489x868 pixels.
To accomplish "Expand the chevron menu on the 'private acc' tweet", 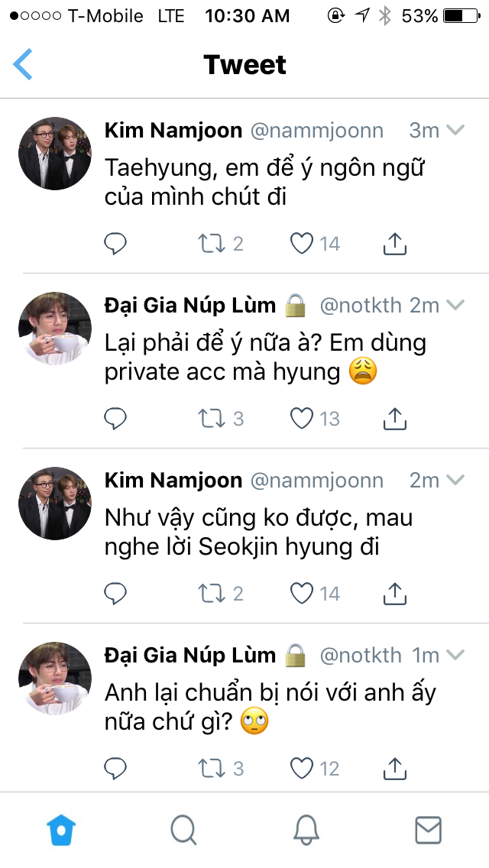I will [x=455, y=306].
